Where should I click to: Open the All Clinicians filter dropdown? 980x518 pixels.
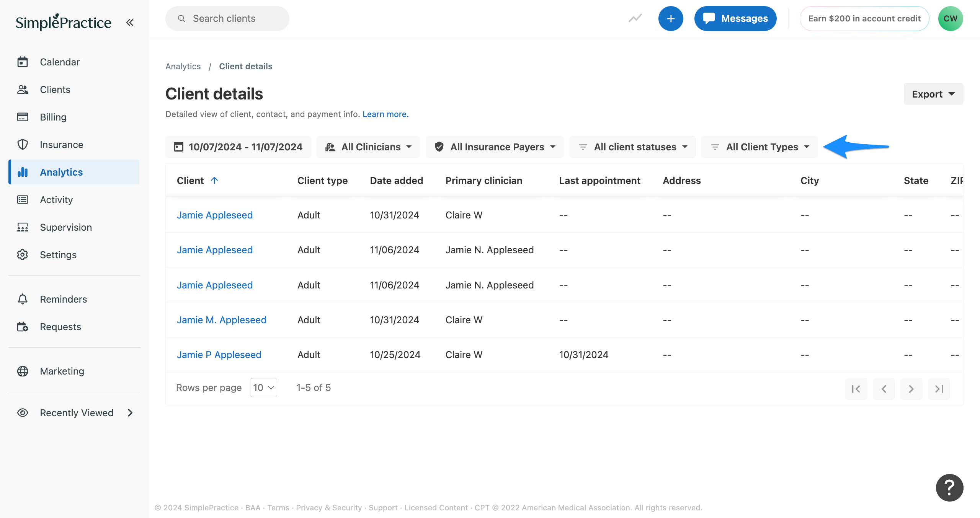pyautogui.click(x=368, y=147)
